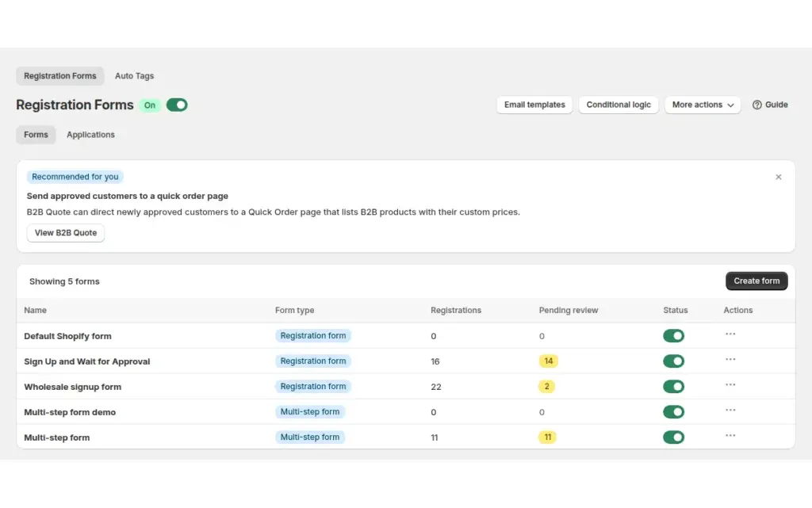Click the Form type column header
Image resolution: width=812 pixels, height=508 pixels.
[294, 311]
